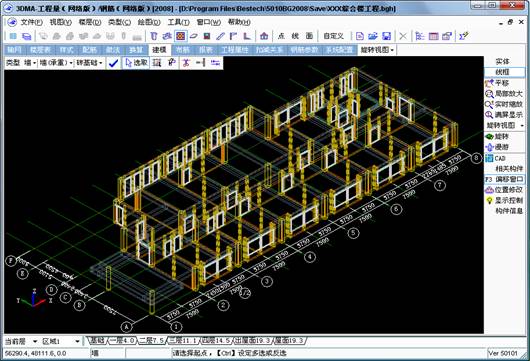Expand the 墙(承重) type dropdown
530x361 pixels.
tap(56, 63)
